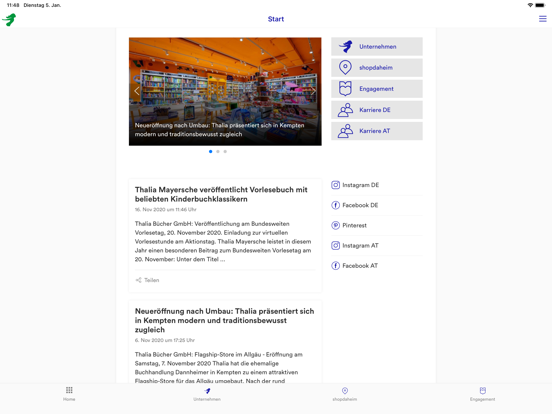Viewport: 552px width, 414px height.
Task: Open the Kempten store carousel image
Action: pos(225,92)
